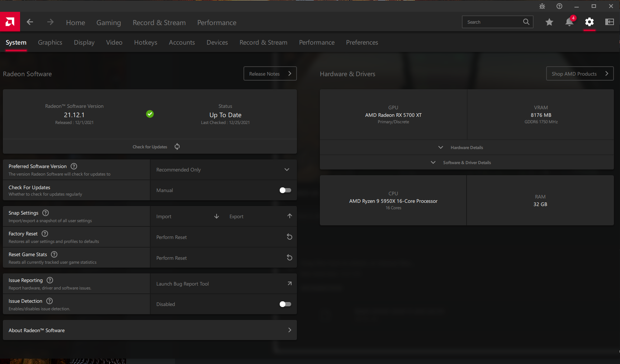Viewport: 620px width, 364px height.
Task: Go back with the left arrow
Action: pos(30,22)
